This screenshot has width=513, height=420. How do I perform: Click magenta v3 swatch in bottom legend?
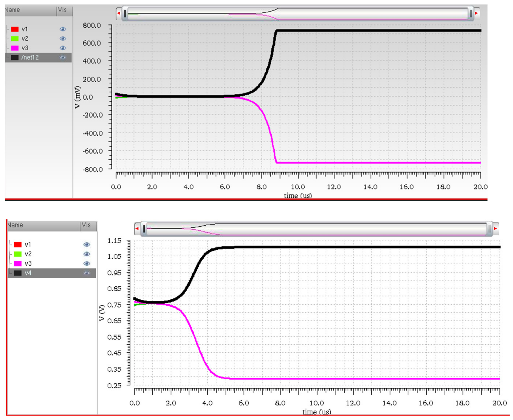click(x=17, y=263)
